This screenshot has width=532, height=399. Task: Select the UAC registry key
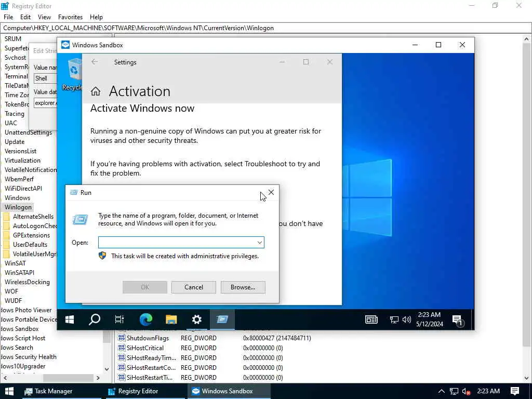10,123
